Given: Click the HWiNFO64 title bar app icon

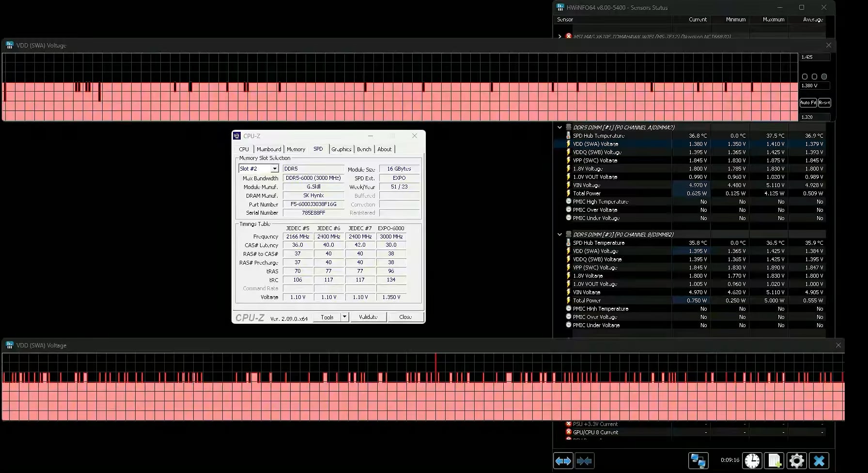Looking at the screenshot, I should click(x=560, y=7).
